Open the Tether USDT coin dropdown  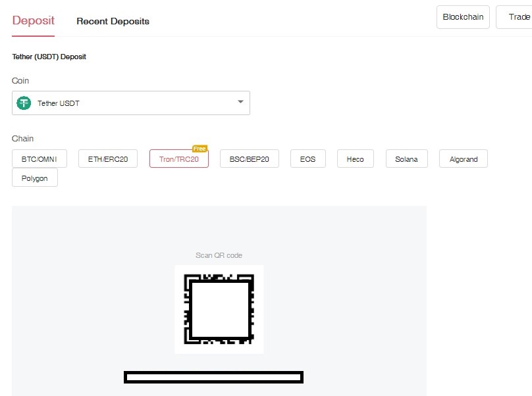coord(131,103)
